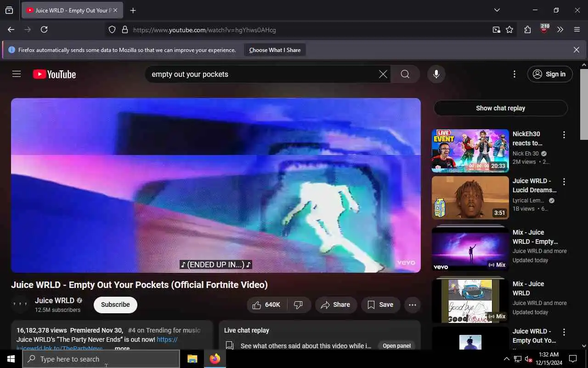Click the taskbar volume icon
The height and width of the screenshot is (368, 588).
click(529, 359)
